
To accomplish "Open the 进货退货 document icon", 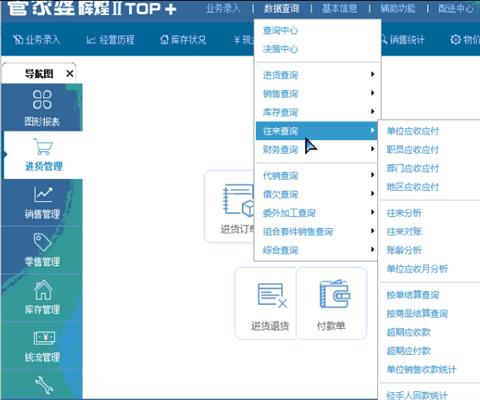I will [x=272, y=294].
